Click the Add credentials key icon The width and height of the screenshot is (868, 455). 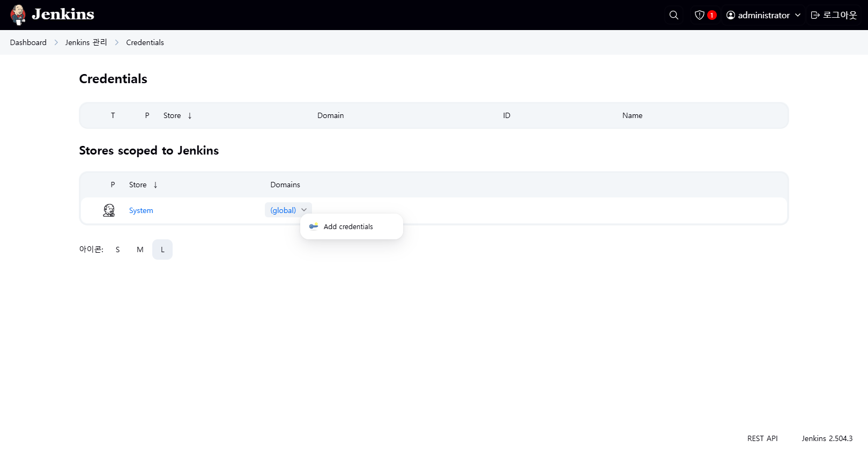314,226
